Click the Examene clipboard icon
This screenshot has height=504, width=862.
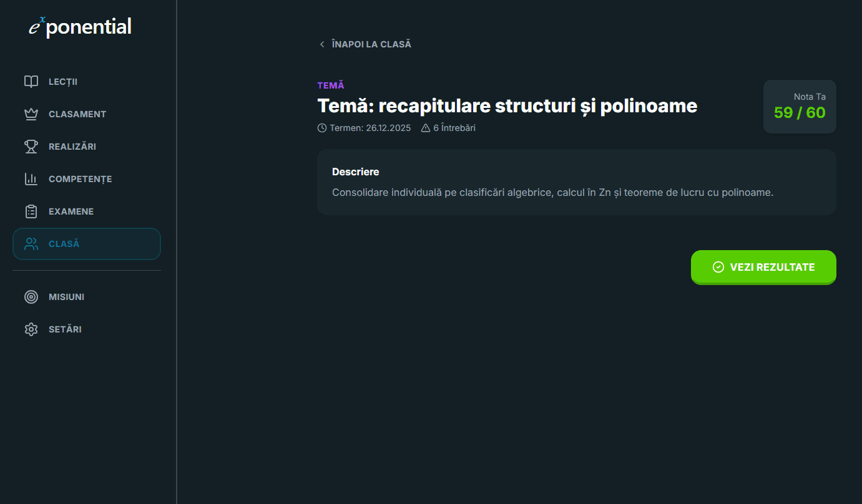coord(31,211)
